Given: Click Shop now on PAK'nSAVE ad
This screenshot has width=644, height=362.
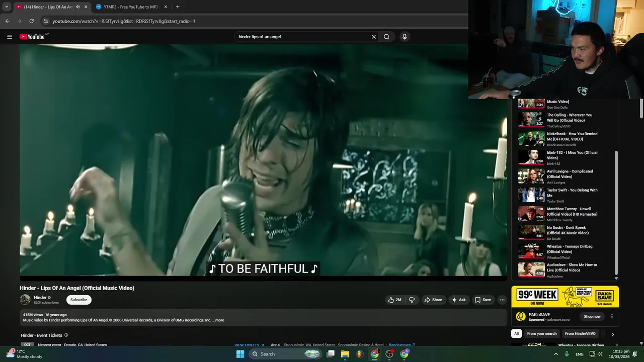Looking at the screenshot, I should coord(592,317).
